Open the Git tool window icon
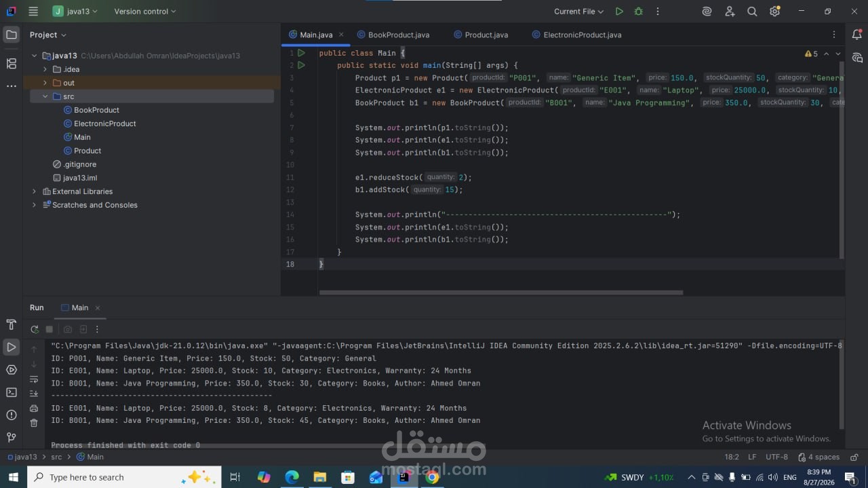868x488 pixels. coord(11,437)
